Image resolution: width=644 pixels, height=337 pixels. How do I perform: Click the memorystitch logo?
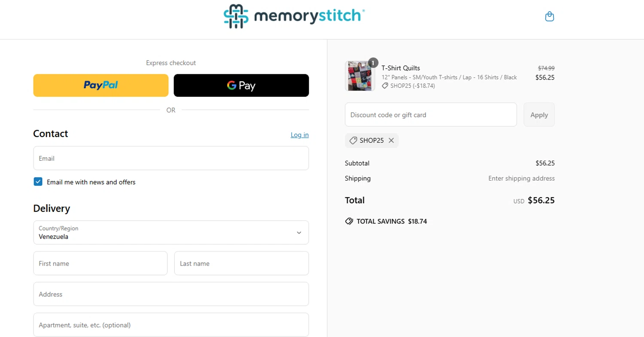[x=295, y=16]
